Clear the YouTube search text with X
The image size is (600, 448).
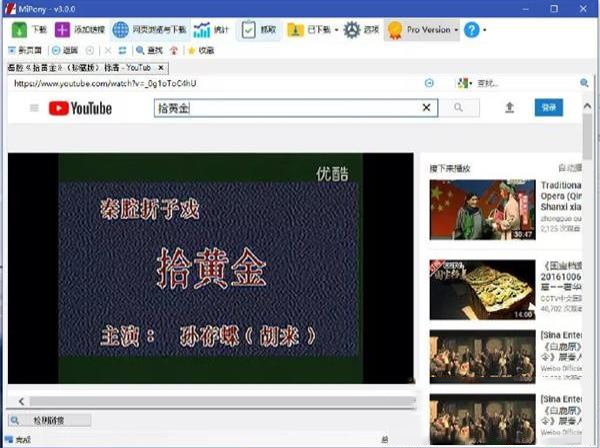[x=426, y=108]
